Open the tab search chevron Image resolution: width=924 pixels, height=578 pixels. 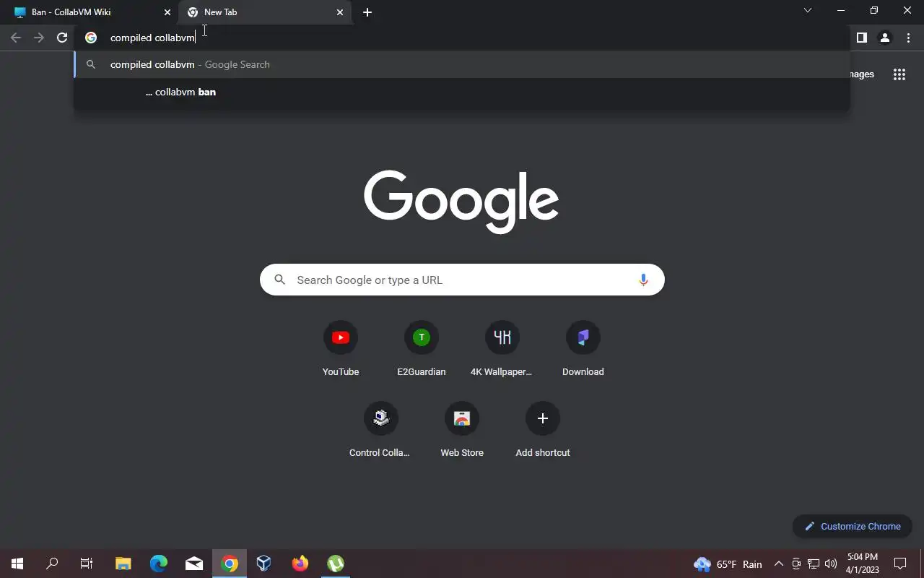pos(808,11)
